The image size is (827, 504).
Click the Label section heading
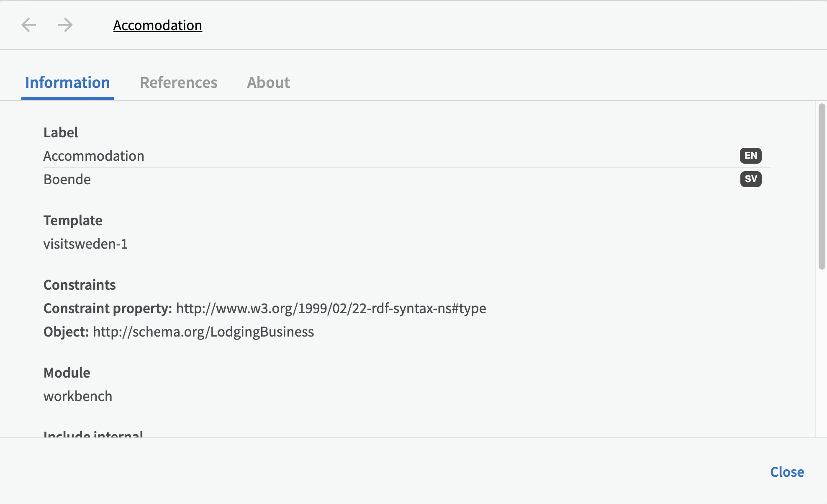pos(61,133)
